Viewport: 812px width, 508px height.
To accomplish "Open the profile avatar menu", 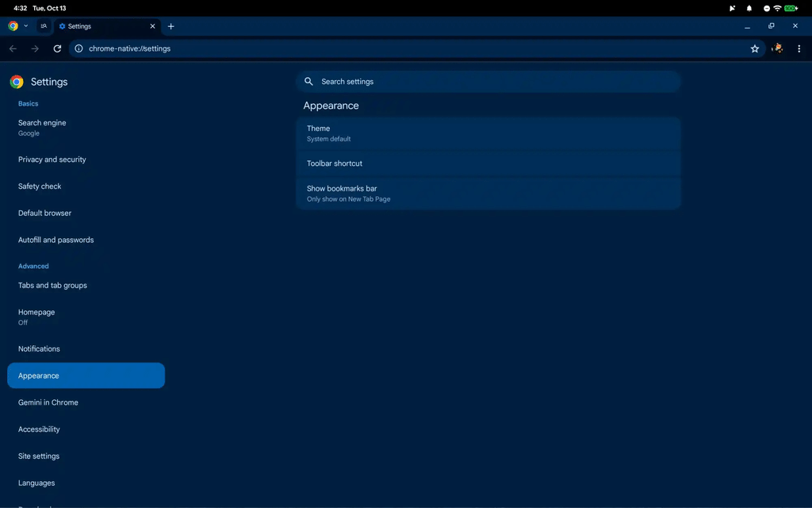I will point(777,48).
